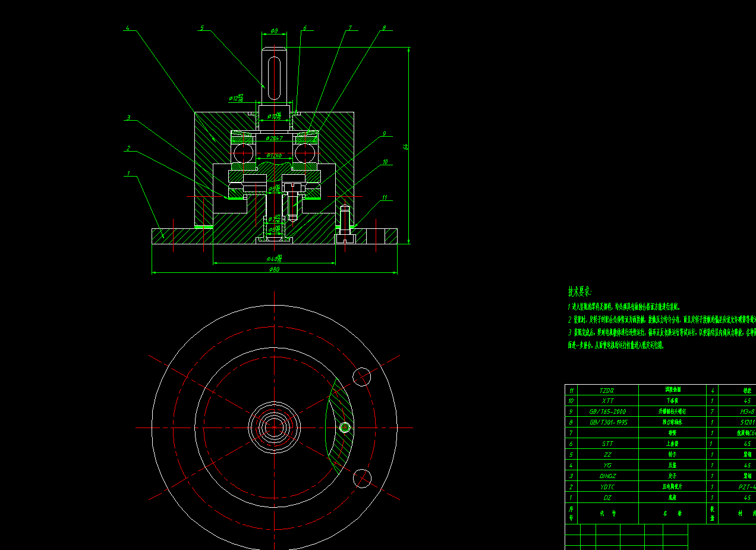The width and height of the screenshot is (756, 550).
Task: Click ZZ code cell in parts list
Action: point(607,454)
